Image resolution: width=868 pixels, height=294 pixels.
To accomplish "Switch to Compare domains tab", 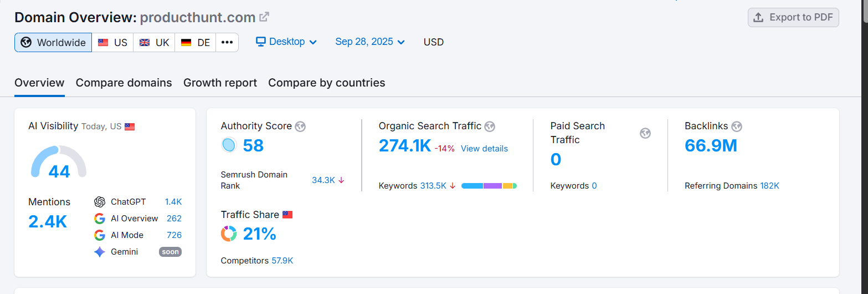I will [x=124, y=83].
